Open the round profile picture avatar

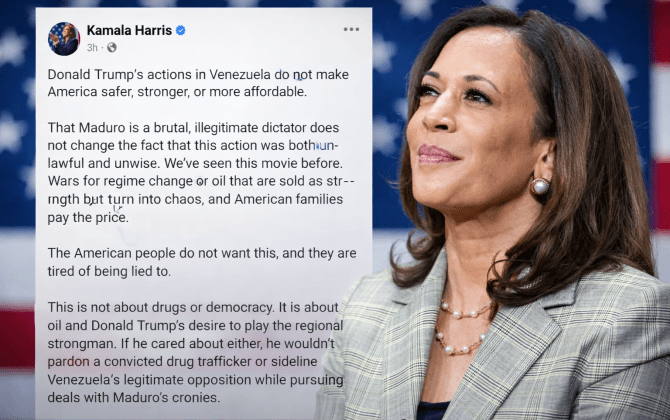[64, 39]
